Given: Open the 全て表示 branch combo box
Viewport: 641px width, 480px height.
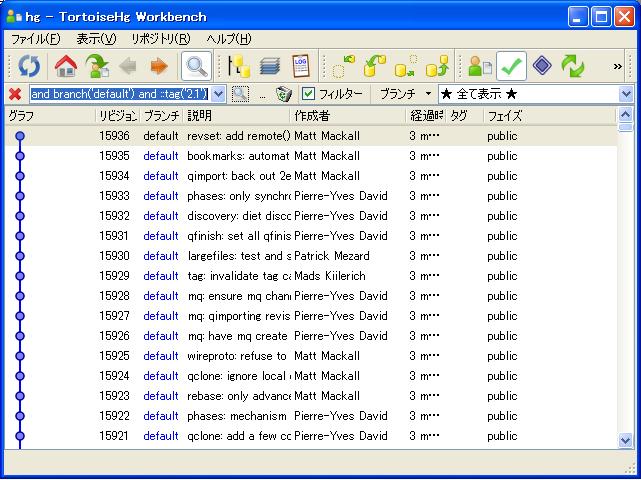Looking at the screenshot, I should tap(536, 94).
